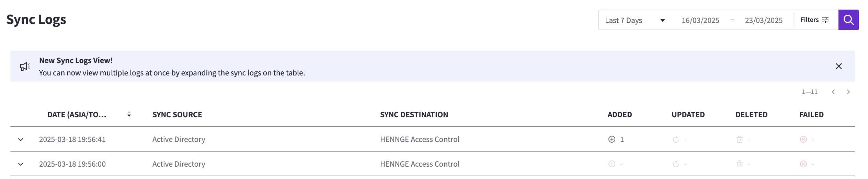Click the trash icon in second row
Screen dimensions: 868x179
pyautogui.click(x=739, y=164)
